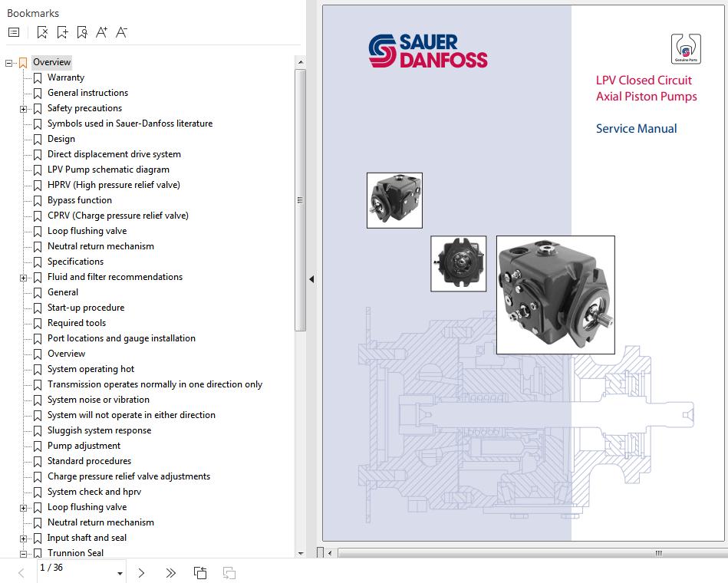Select Charge pressure relief valve adjustments
This screenshot has width=728, height=583.
coord(129,476)
